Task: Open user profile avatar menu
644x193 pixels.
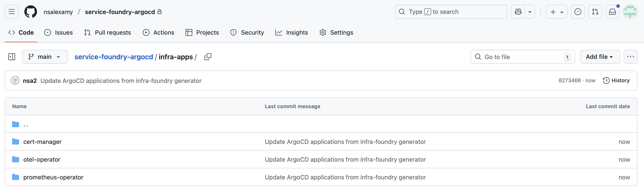Action: (x=630, y=12)
